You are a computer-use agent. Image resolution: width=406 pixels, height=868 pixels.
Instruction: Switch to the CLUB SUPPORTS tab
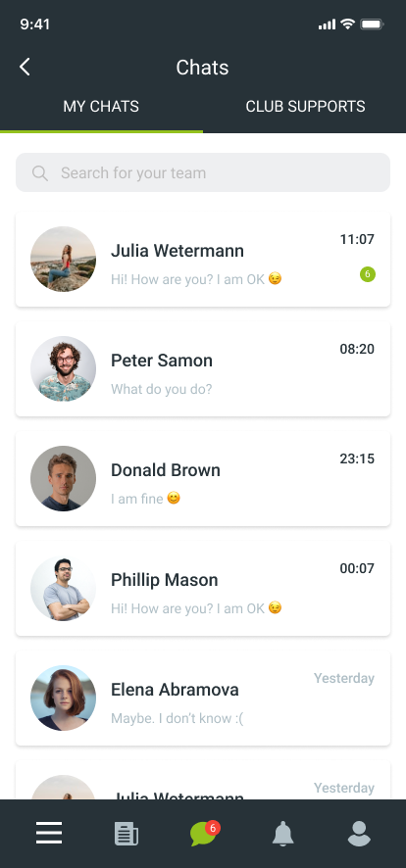click(305, 106)
